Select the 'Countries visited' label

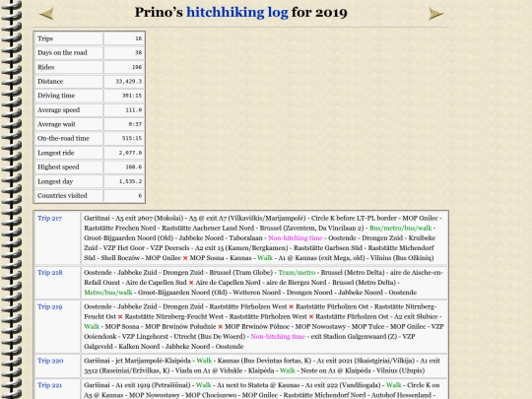62,196
